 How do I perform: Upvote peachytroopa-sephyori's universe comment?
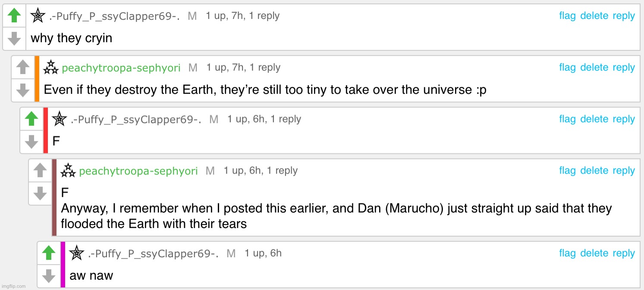click(23, 67)
